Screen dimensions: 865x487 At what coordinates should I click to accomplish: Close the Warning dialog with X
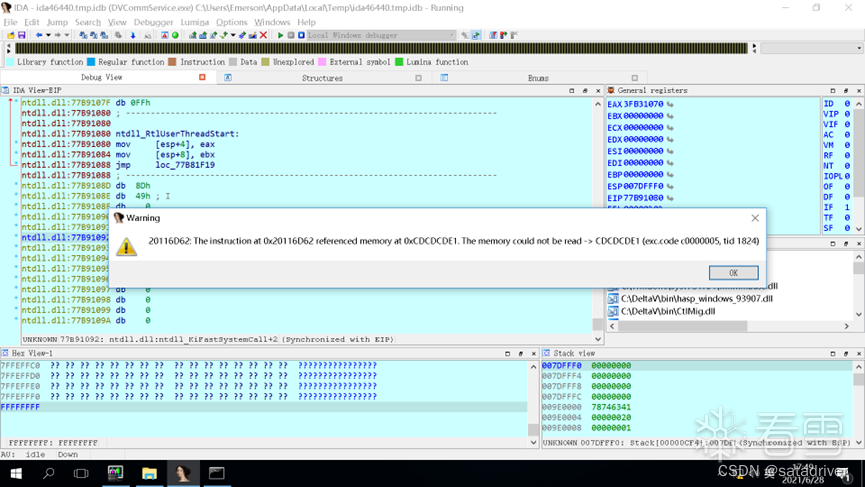(755, 218)
